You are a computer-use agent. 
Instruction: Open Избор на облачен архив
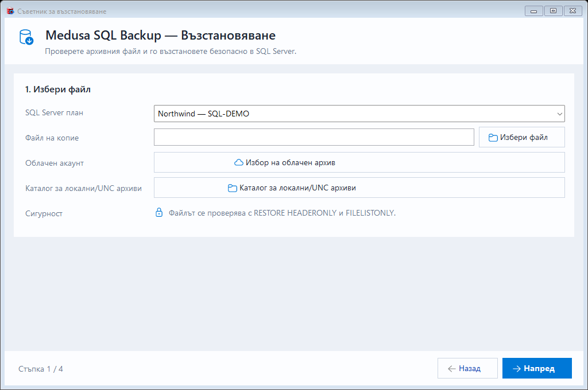(359, 162)
